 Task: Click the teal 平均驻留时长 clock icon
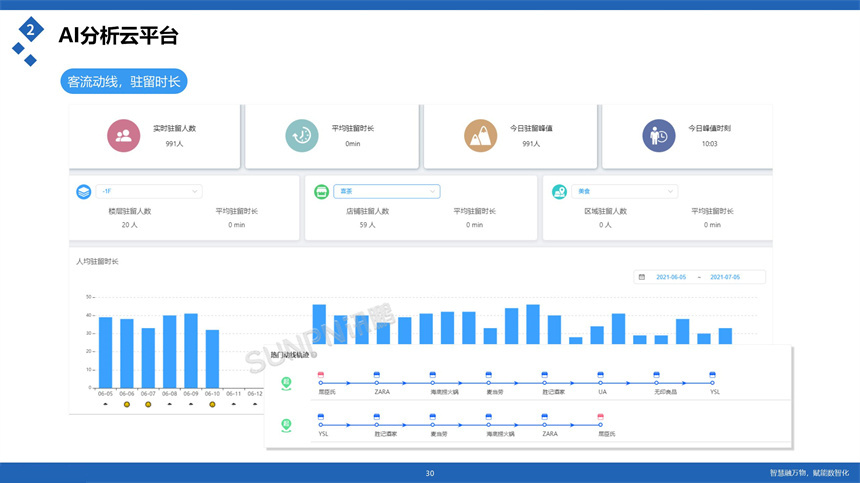pos(301,136)
